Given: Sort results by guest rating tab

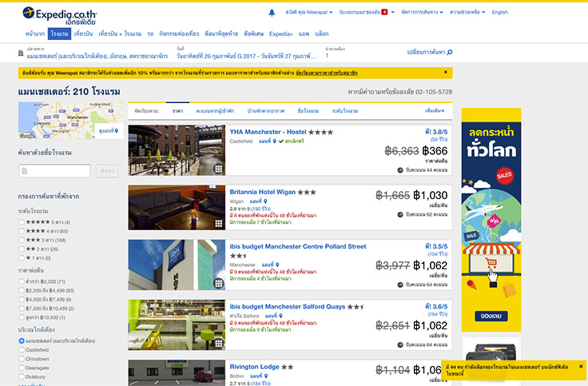Looking at the screenshot, I should [215, 110].
